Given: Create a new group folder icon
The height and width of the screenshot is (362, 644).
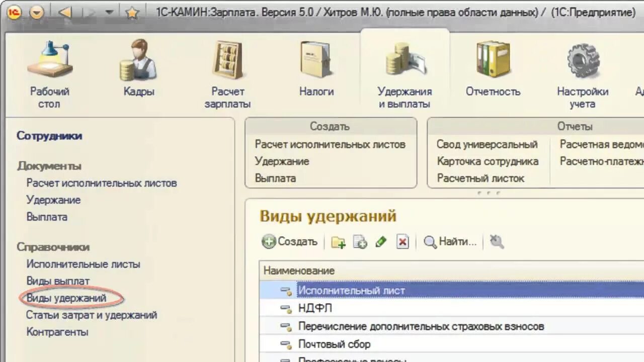Looking at the screenshot, I should [339, 242].
